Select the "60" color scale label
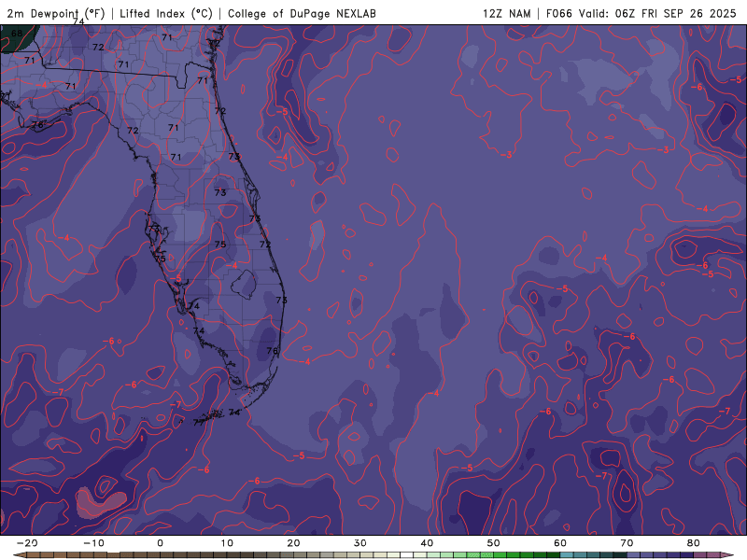Image resolution: width=747 pixels, height=560 pixels. pyautogui.click(x=560, y=543)
